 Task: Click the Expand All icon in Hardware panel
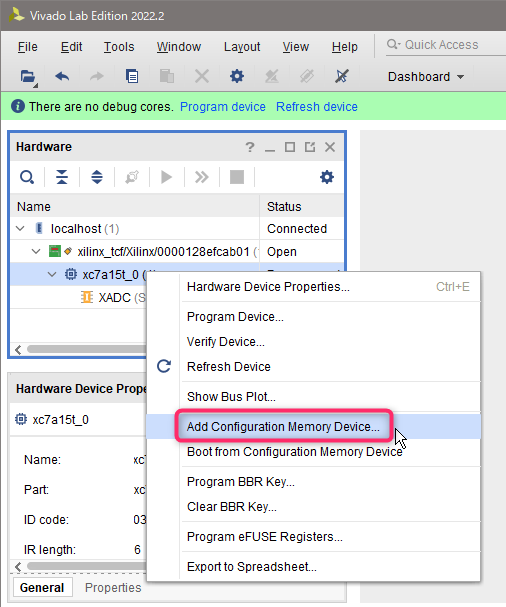click(97, 177)
